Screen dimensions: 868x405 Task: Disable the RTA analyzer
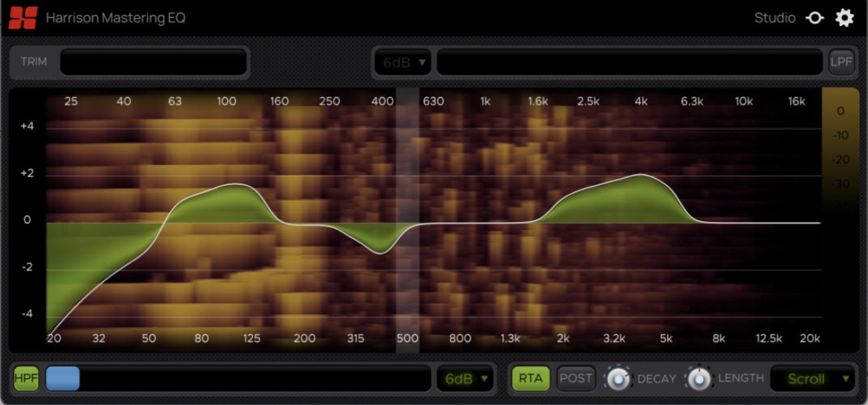tap(529, 378)
